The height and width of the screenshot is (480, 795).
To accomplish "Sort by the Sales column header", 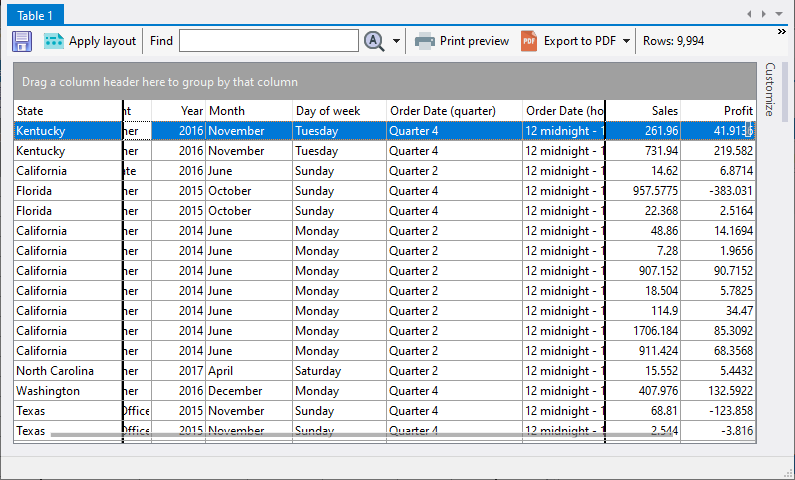I will (x=643, y=110).
